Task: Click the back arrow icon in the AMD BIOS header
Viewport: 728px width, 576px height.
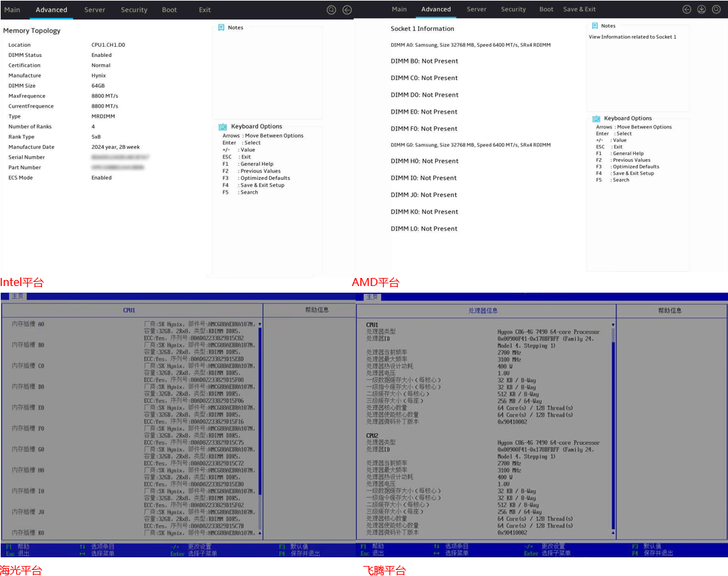Action: pyautogui.click(x=687, y=9)
